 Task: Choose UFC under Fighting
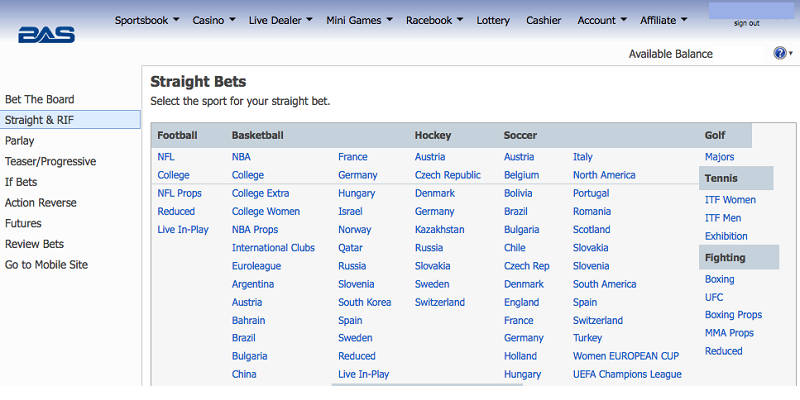click(x=714, y=297)
